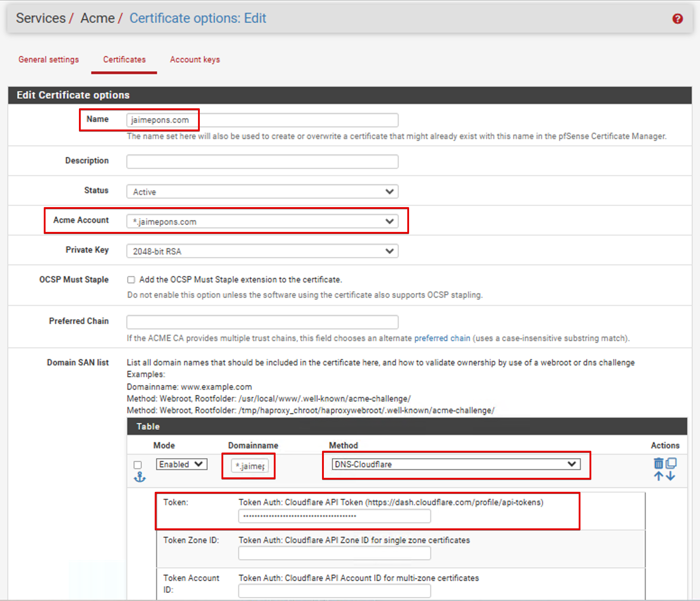Expand the Acme Account dropdown
The width and height of the screenshot is (700, 601).
[x=262, y=222]
